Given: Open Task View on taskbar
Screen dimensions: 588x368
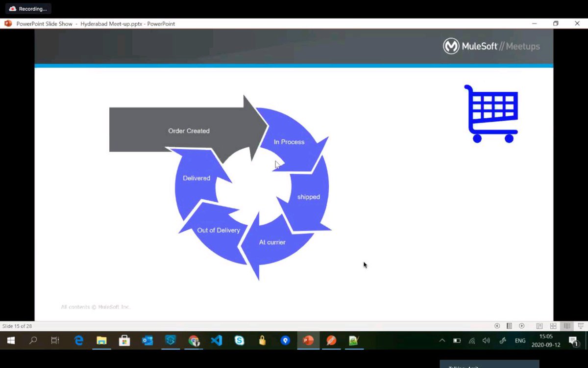Looking at the screenshot, I should tap(55, 340).
